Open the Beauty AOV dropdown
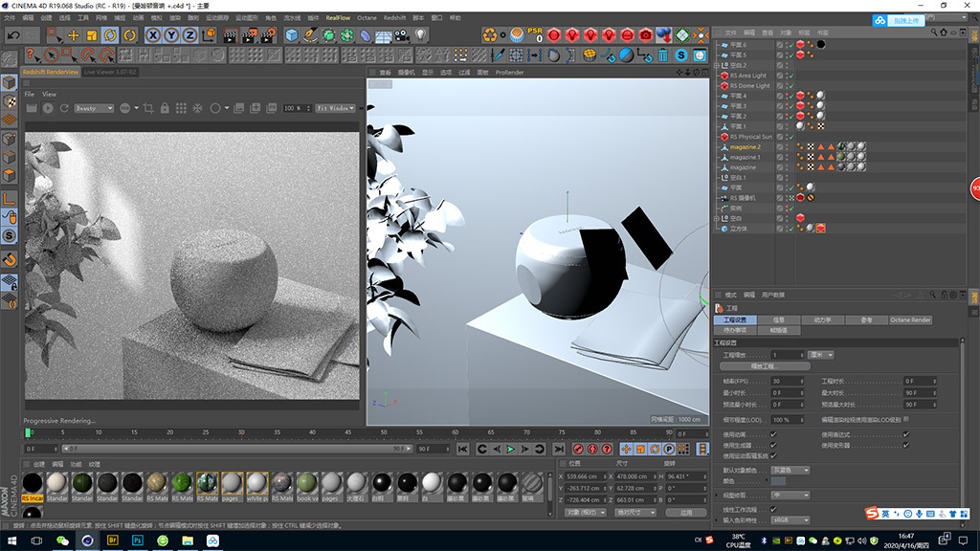This screenshot has width=980, height=551. (93, 108)
